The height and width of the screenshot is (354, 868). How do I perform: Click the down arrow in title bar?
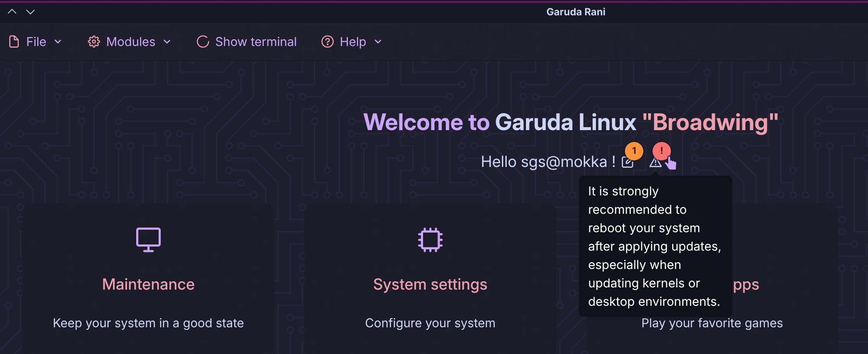(30, 11)
